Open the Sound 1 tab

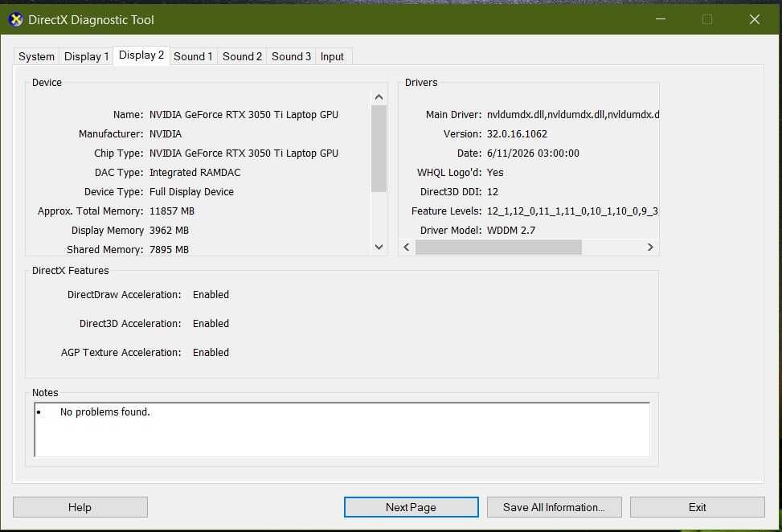[193, 56]
